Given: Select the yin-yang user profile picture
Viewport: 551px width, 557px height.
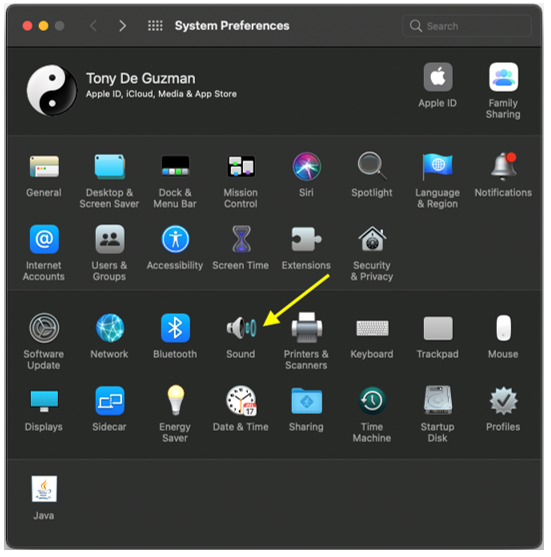Looking at the screenshot, I should [x=52, y=90].
